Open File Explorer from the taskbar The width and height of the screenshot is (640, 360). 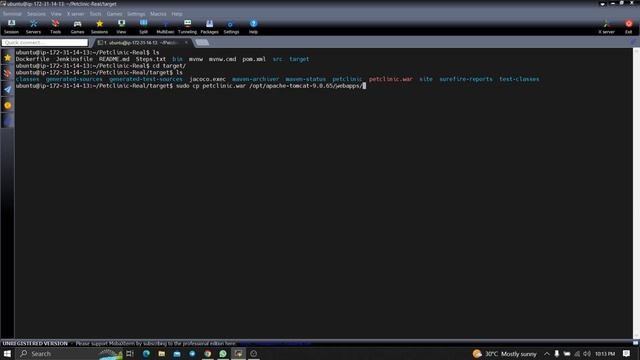click(x=162, y=353)
